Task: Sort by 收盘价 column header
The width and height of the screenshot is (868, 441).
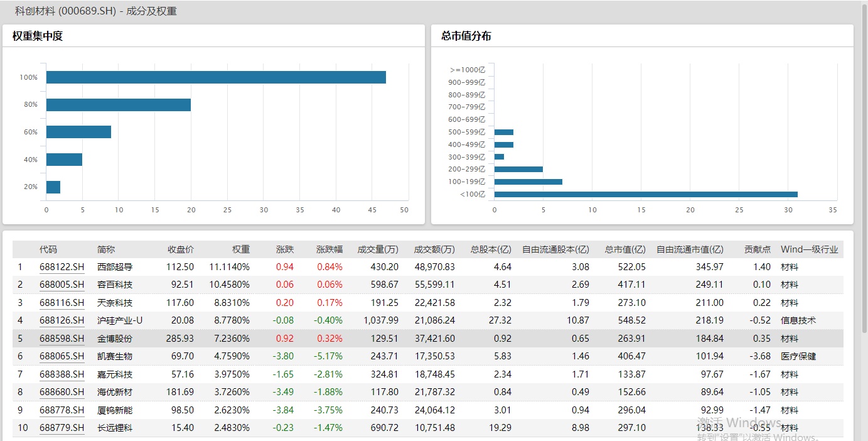Action: point(181,249)
